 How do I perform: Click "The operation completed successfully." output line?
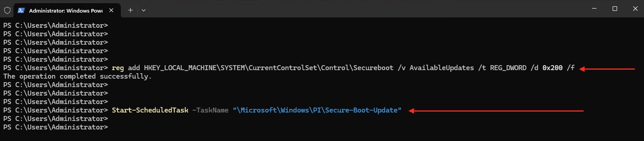click(77, 76)
